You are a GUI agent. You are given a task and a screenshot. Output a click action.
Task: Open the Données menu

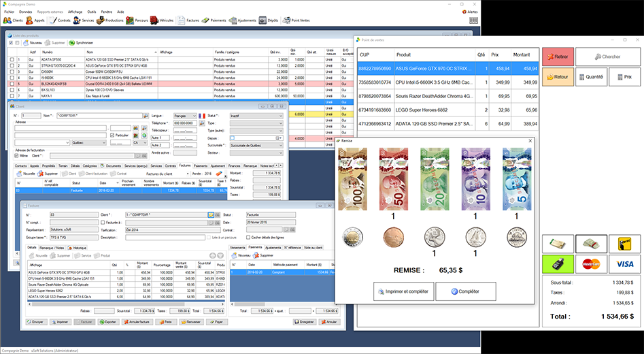25,12
